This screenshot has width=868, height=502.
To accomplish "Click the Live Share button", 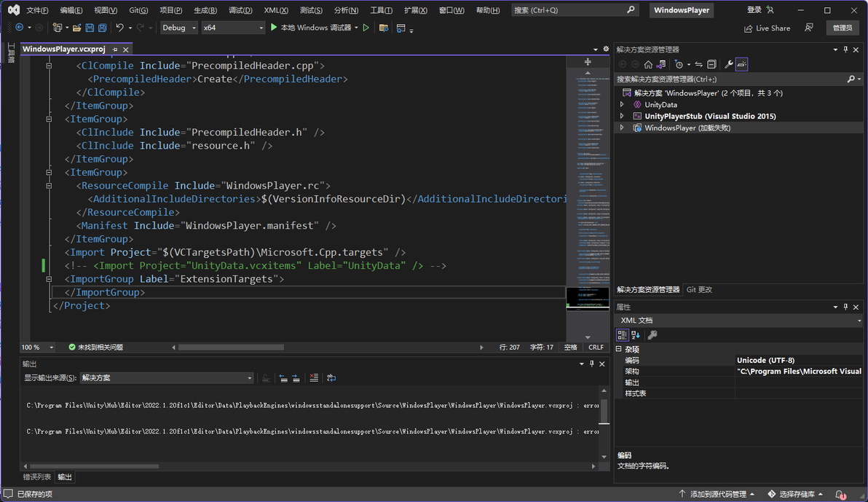I will point(767,28).
